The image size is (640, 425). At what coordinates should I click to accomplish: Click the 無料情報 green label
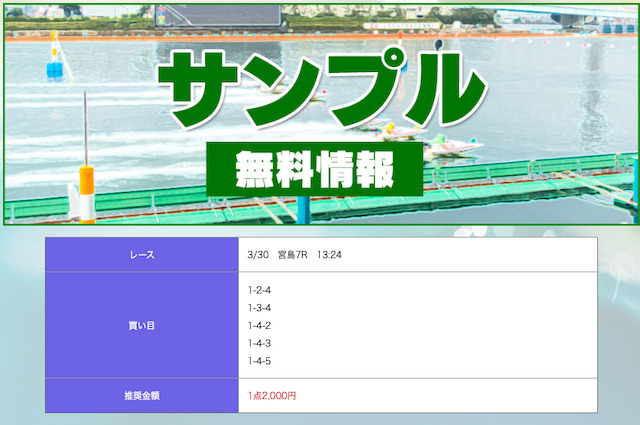(315, 169)
